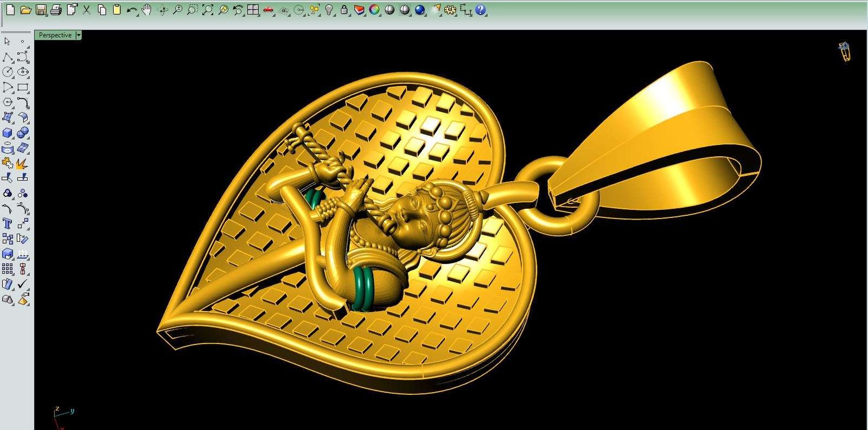Open the color wheel material icon
Viewport: 868px width, 430px height.
pyautogui.click(x=374, y=10)
